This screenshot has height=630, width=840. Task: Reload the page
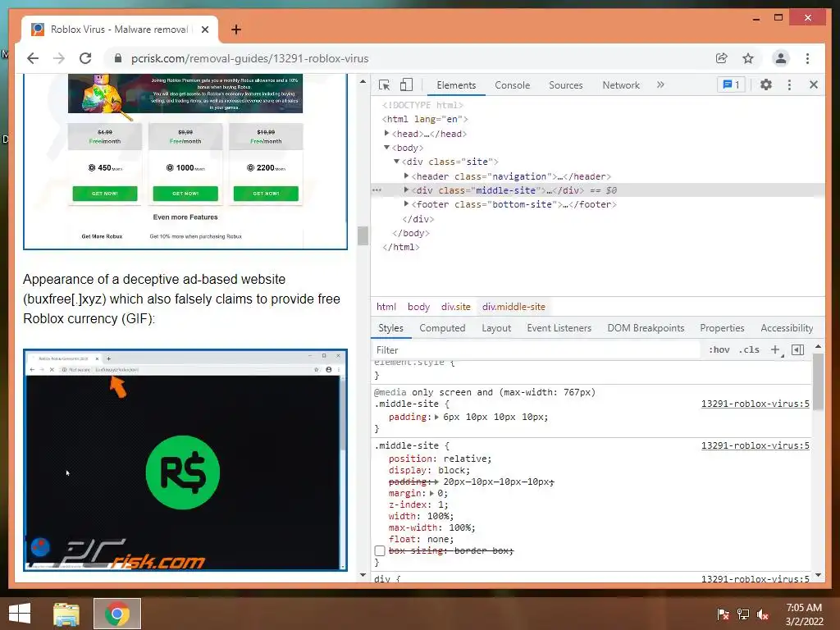(85, 58)
